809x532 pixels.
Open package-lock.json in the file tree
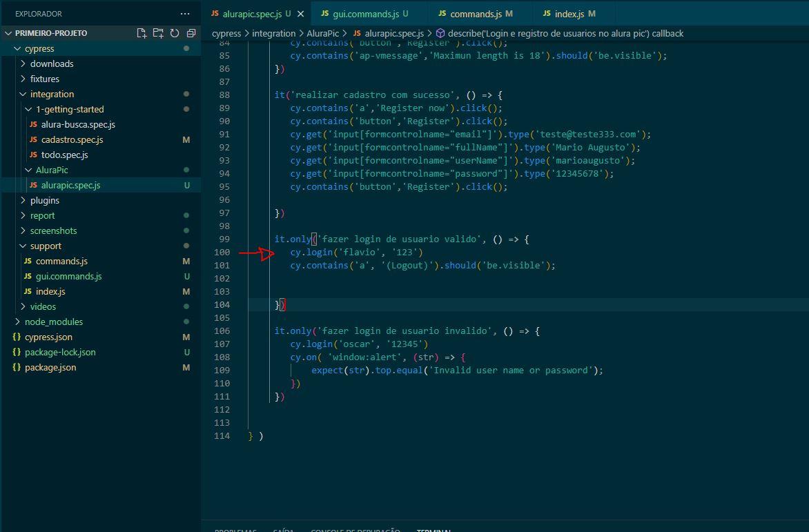60,352
